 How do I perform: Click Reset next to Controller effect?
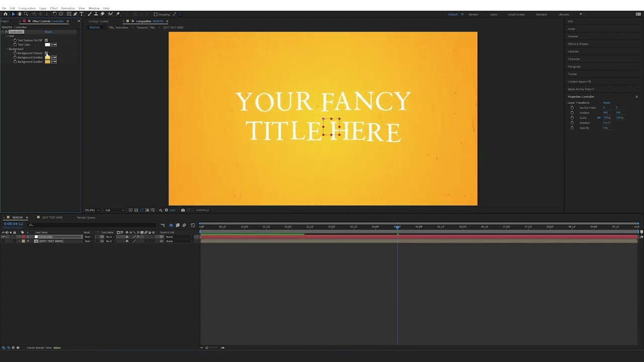coord(48,32)
